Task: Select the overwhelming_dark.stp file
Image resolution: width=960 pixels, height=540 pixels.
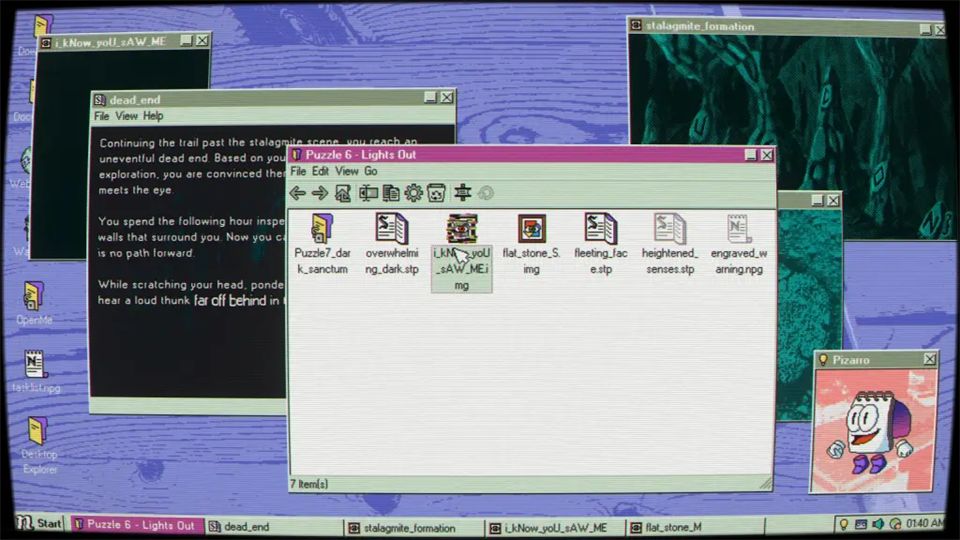Action: 392,243
